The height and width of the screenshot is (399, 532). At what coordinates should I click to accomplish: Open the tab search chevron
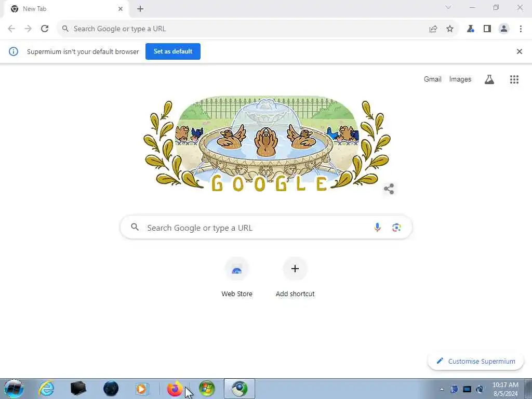click(x=448, y=7)
